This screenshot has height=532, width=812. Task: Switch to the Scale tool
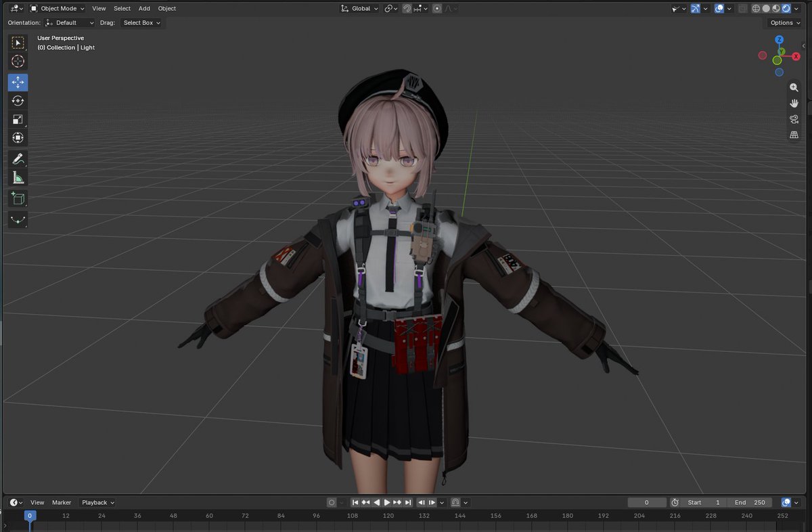click(18, 119)
